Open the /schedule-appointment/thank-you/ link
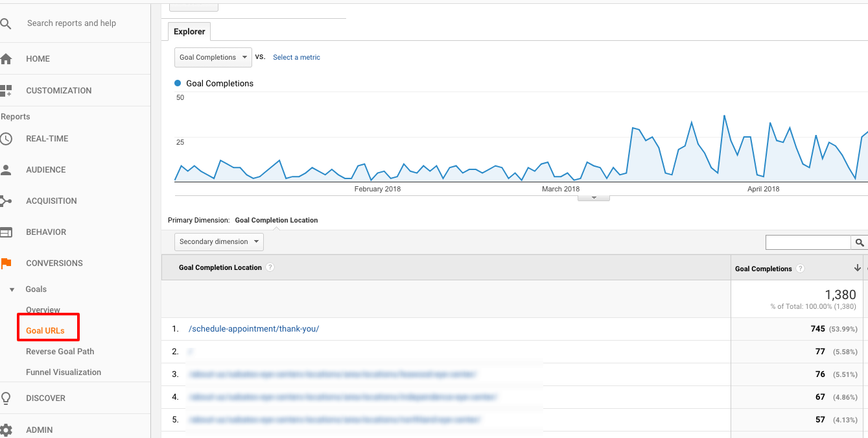 click(253, 329)
